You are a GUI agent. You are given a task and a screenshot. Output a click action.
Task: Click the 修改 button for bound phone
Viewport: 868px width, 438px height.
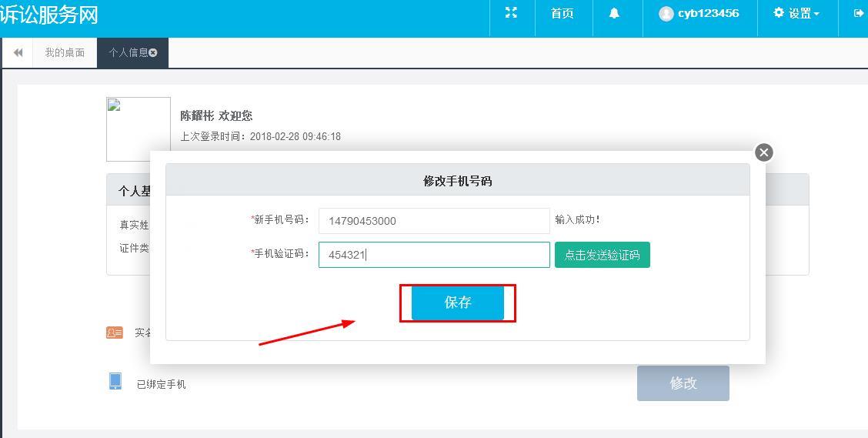[x=683, y=383]
